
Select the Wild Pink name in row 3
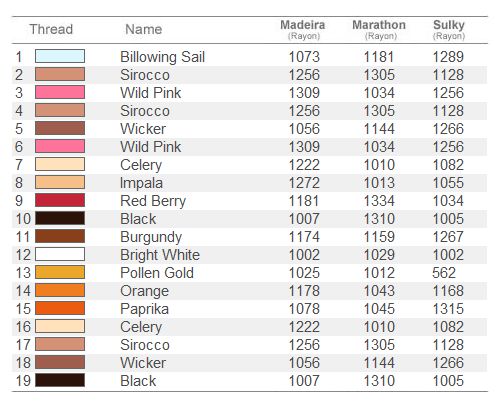click(151, 93)
